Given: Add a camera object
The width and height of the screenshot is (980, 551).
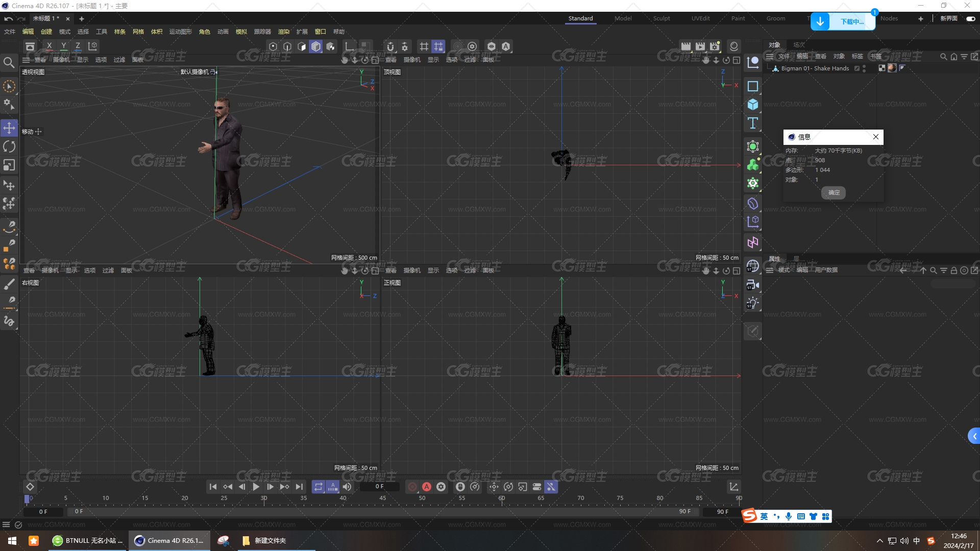Looking at the screenshot, I should pos(753,285).
